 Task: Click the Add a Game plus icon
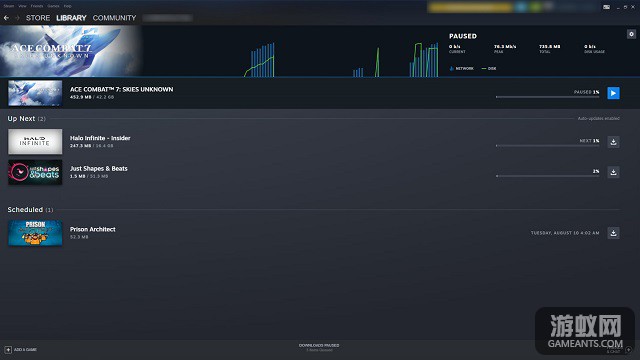[x=8, y=350]
